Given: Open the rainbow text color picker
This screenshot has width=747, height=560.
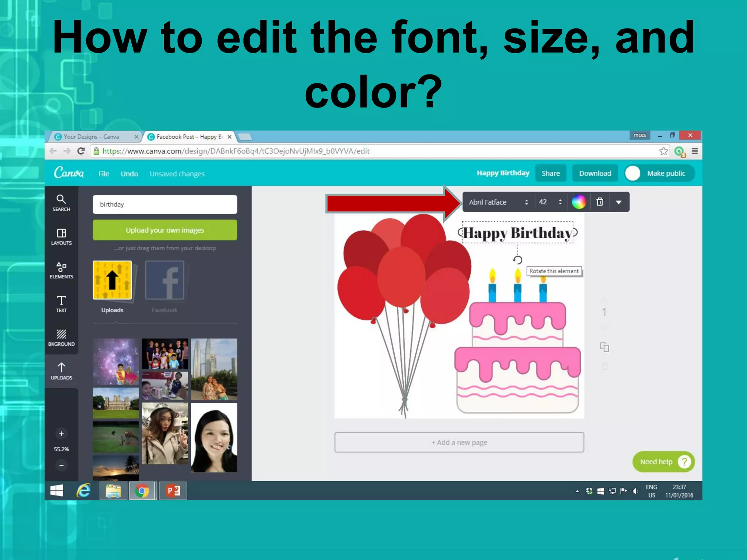Looking at the screenshot, I should pyautogui.click(x=579, y=202).
